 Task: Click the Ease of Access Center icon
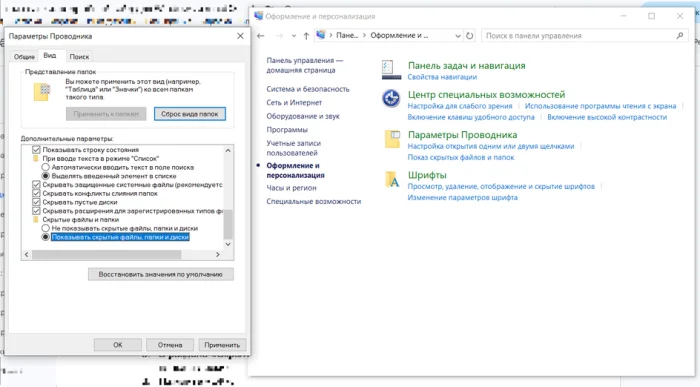391,98
